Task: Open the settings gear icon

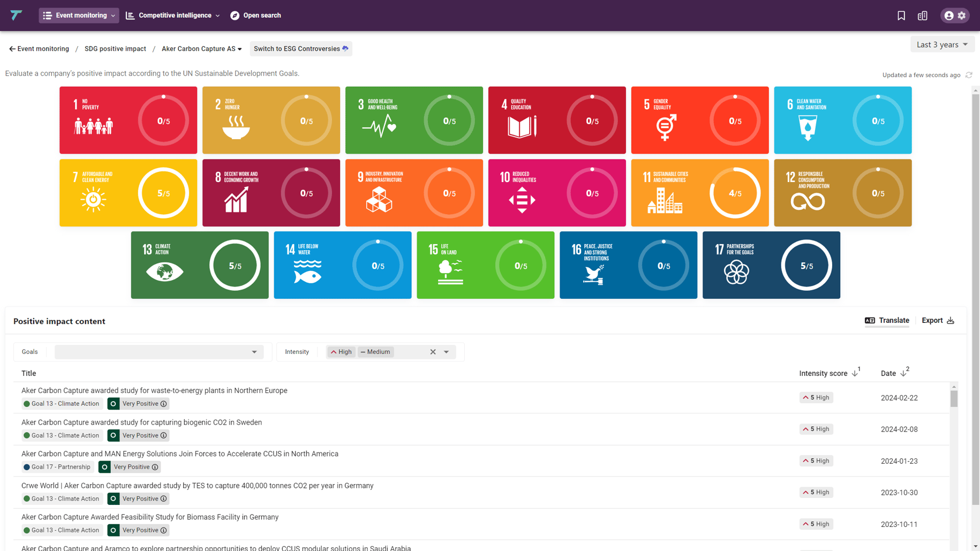Action: pyautogui.click(x=962, y=16)
